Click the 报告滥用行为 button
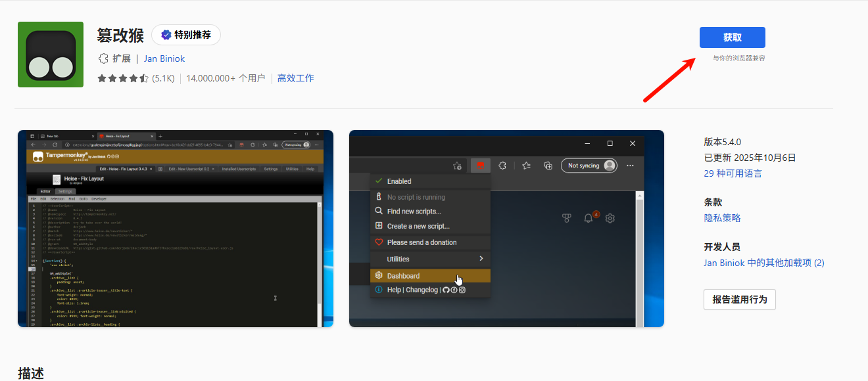Viewport: 868px width, 381px height. click(x=739, y=300)
